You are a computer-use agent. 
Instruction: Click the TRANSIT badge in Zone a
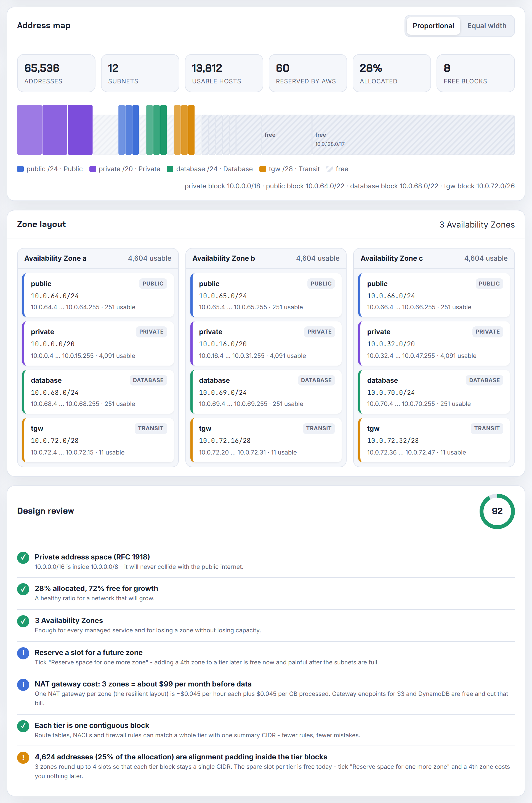(151, 429)
